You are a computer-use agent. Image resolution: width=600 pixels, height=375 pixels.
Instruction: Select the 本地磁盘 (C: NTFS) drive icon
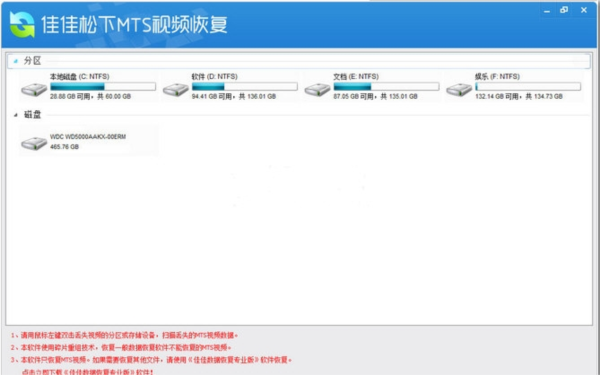point(34,90)
